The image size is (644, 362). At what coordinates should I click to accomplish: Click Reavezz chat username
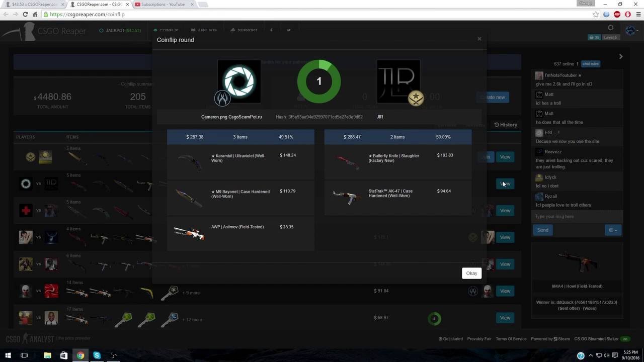coord(553,152)
